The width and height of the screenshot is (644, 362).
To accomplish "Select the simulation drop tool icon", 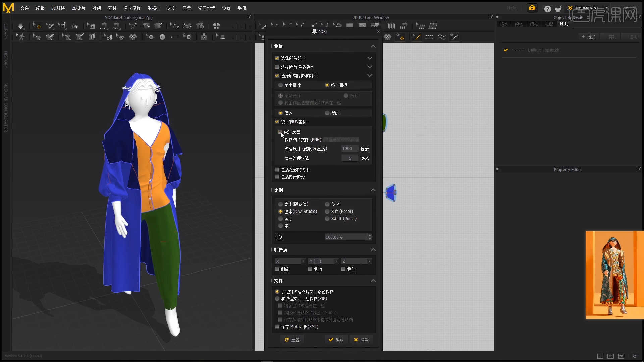I will pos(21,26).
